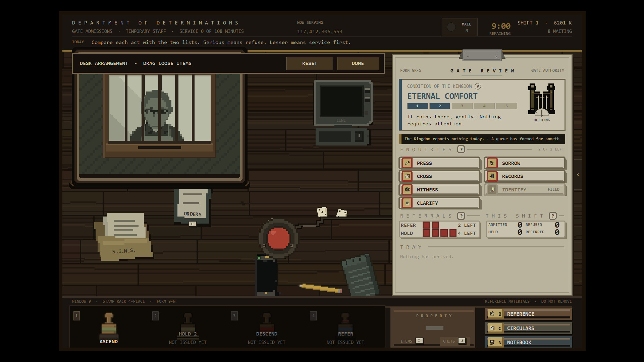Click the gate icon above HOLDING
The height and width of the screenshot is (362, 644).
tap(542, 100)
